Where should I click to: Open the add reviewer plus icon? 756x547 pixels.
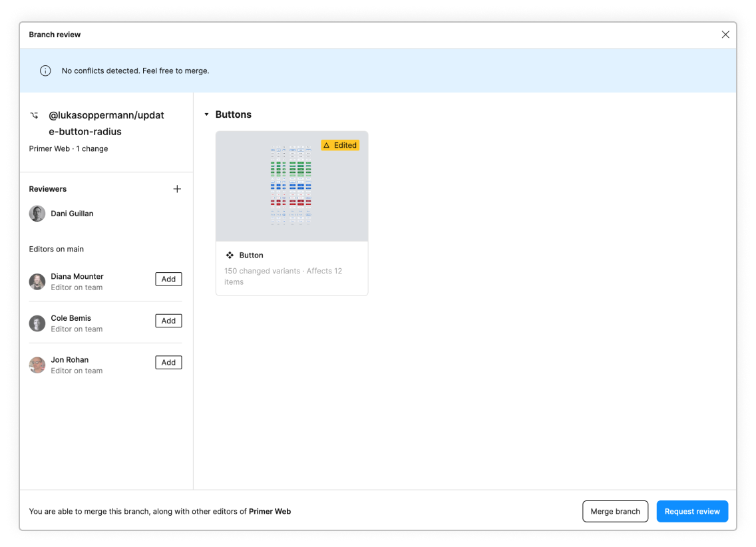[177, 189]
